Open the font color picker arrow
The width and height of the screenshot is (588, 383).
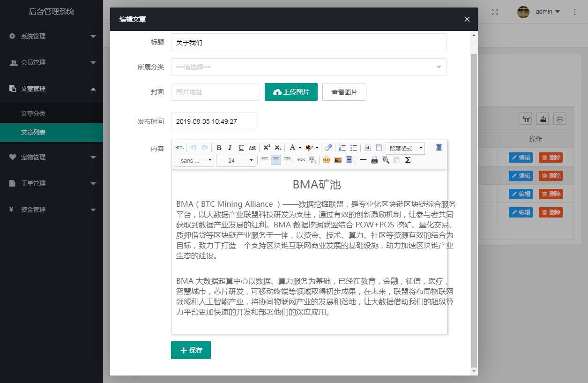300,148
